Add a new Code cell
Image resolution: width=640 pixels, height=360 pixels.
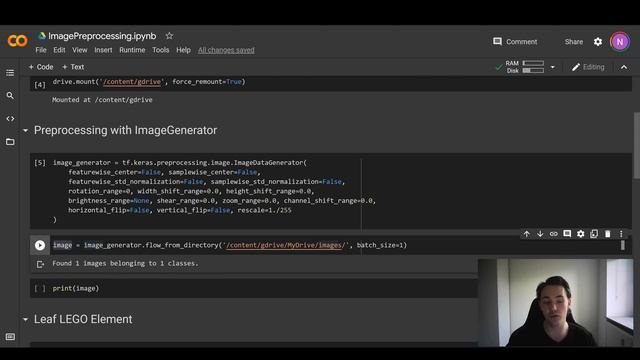[41, 67]
